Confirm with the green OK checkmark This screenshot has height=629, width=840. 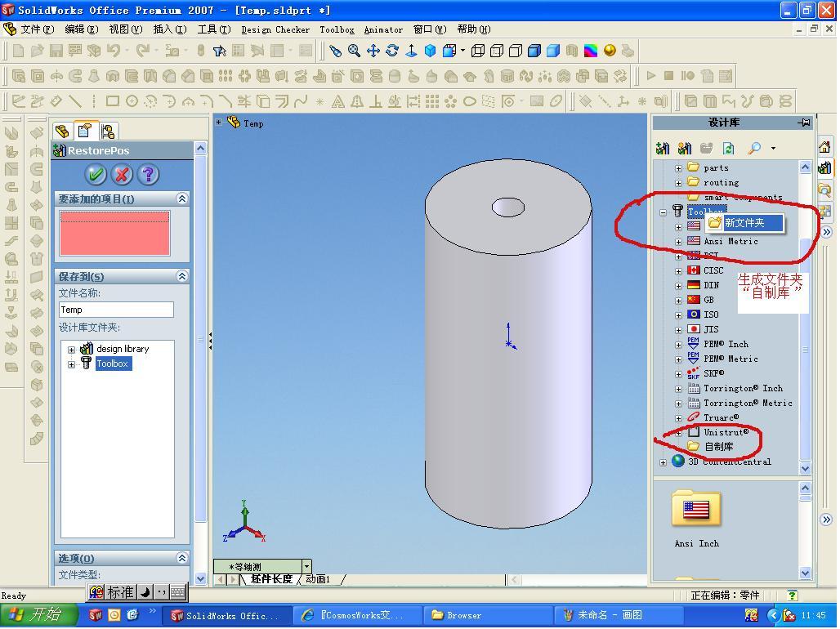click(x=96, y=174)
